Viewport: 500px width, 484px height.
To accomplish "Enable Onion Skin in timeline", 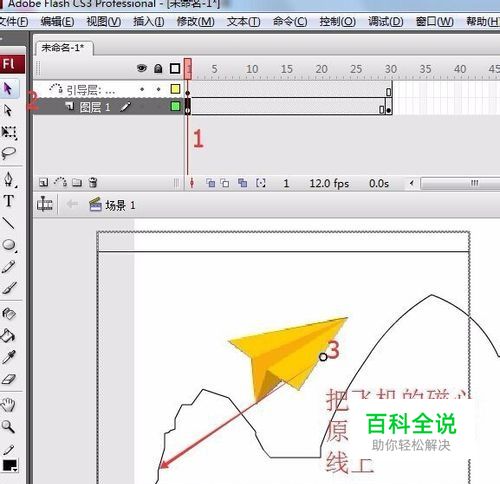I will pos(210,183).
